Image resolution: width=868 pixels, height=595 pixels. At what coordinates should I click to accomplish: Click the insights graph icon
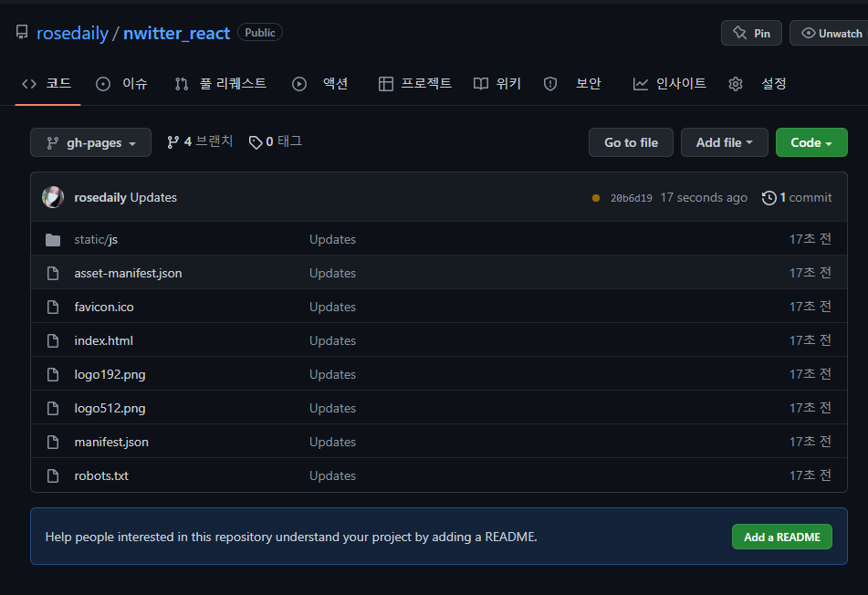pyautogui.click(x=641, y=84)
